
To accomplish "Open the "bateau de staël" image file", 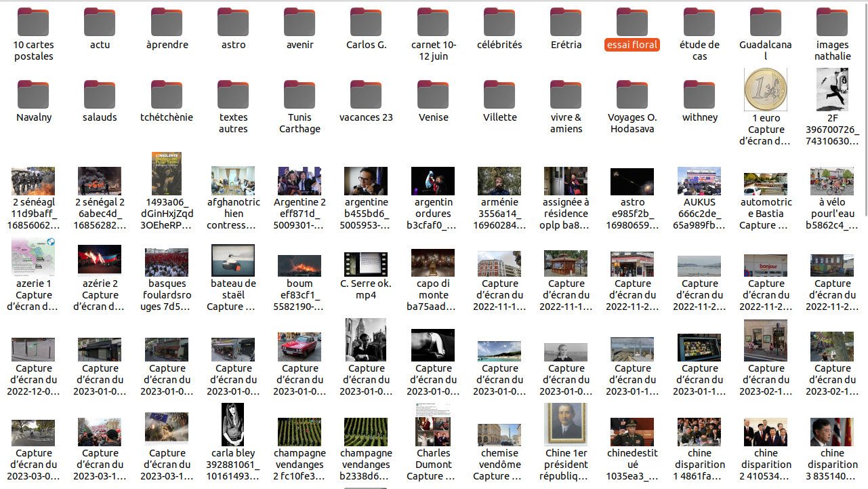I will click(233, 260).
